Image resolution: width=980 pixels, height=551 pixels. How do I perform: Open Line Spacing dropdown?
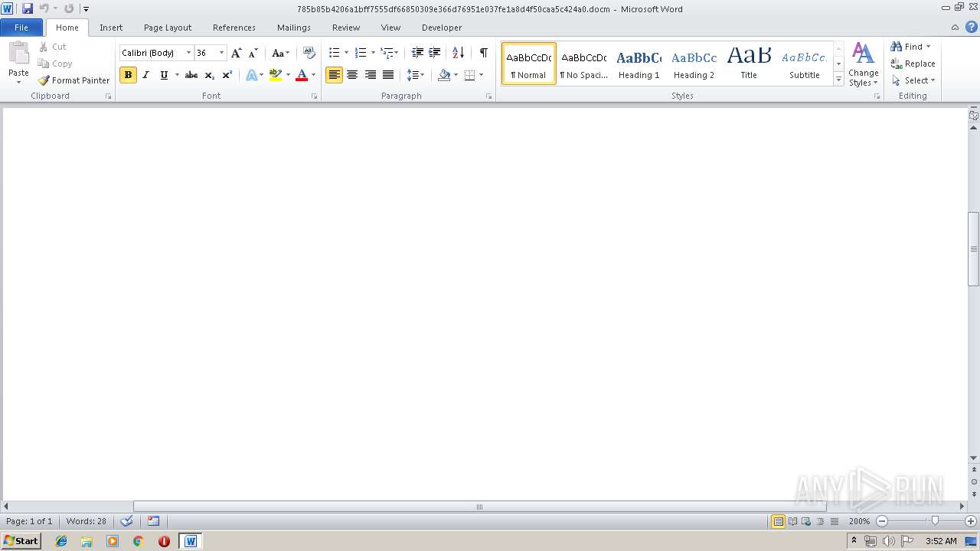pos(416,75)
